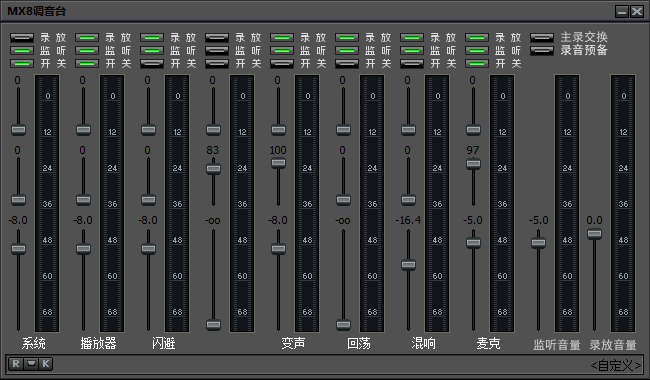
Task: Click the 录放音量 label
Action: pos(613,345)
